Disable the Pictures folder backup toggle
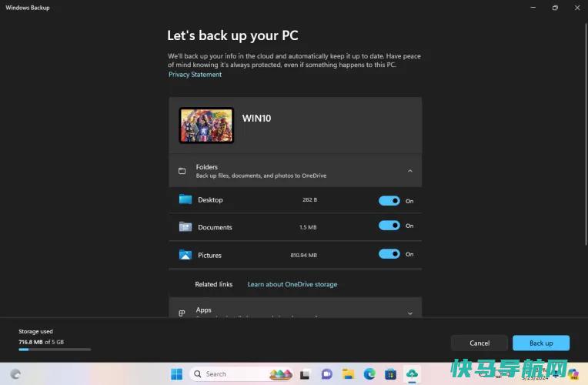The height and width of the screenshot is (385, 588). click(389, 254)
